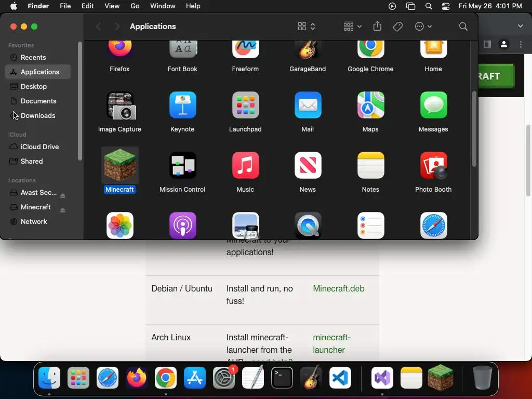This screenshot has height=399, width=532.
Task: Open the Go menu
Action: (x=135, y=6)
